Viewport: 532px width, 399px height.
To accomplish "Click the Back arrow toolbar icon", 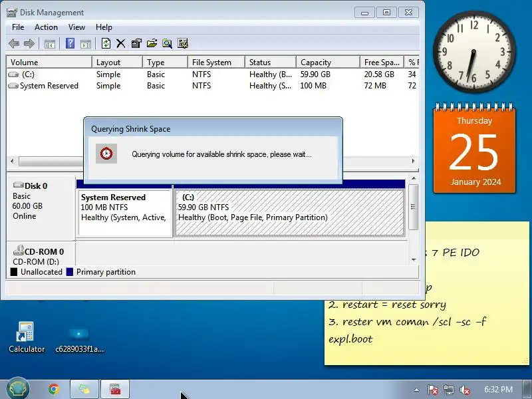I will [14, 43].
